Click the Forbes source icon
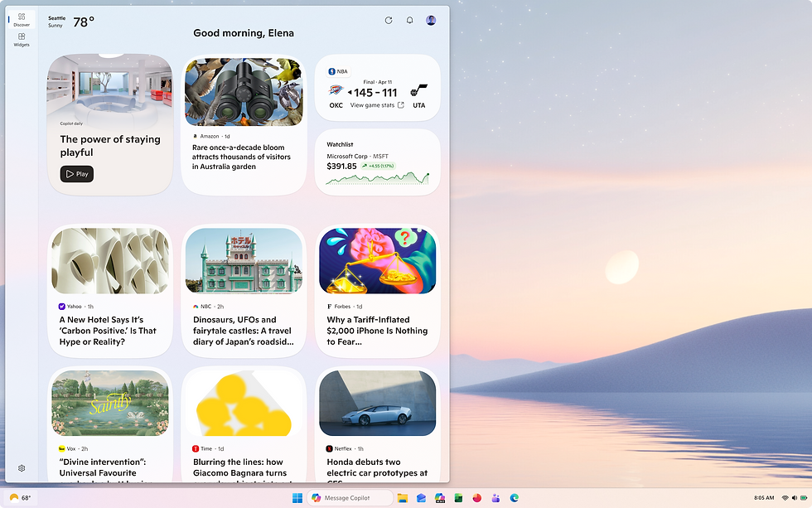Viewport: 812px width, 508px height. click(x=330, y=307)
